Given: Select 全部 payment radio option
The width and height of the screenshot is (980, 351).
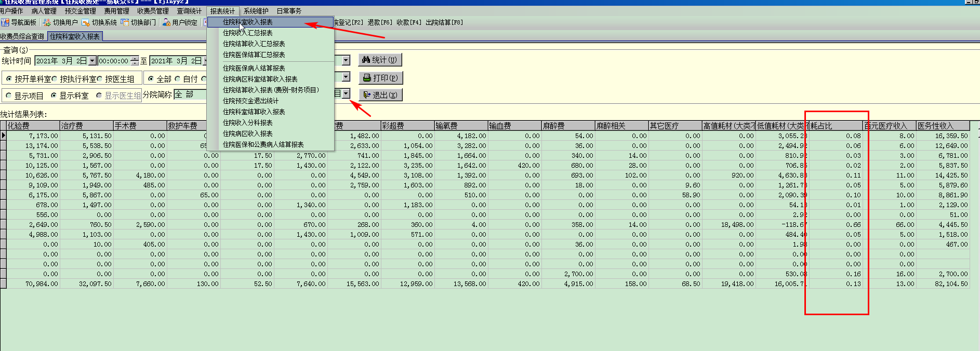Looking at the screenshot, I should click(x=151, y=79).
